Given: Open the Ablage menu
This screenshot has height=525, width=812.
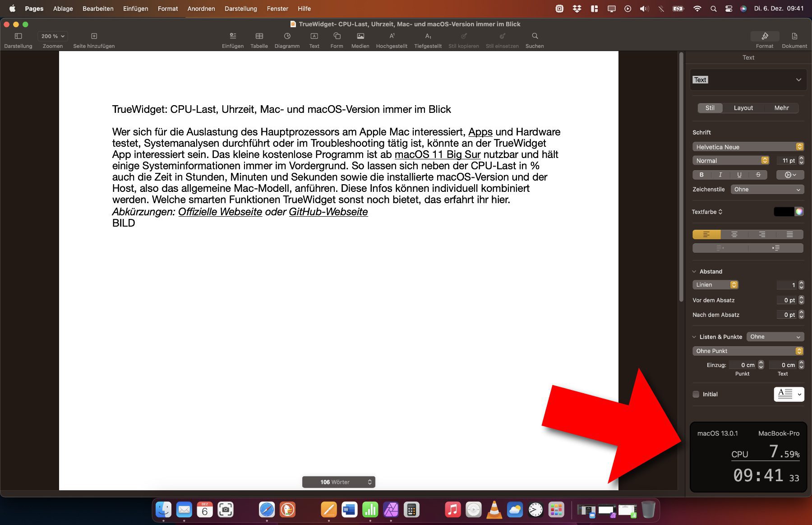Looking at the screenshot, I should [63, 9].
